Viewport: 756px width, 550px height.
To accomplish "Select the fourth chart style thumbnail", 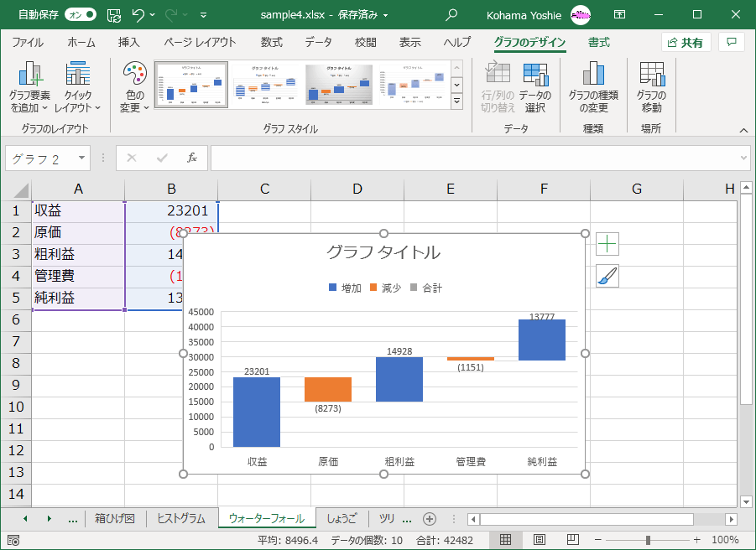I will coord(413,85).
